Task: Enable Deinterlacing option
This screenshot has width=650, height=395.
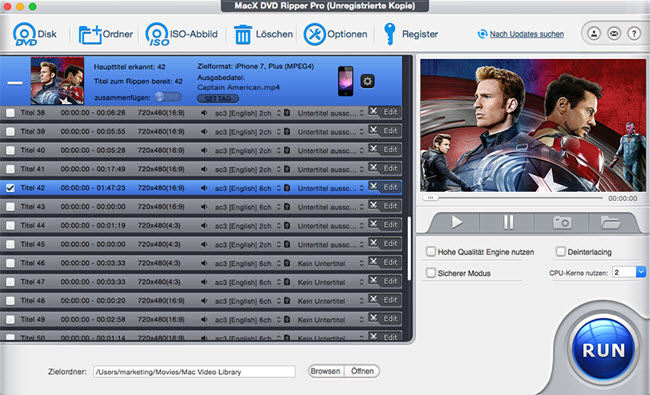Action: click(x=560, y=252)
